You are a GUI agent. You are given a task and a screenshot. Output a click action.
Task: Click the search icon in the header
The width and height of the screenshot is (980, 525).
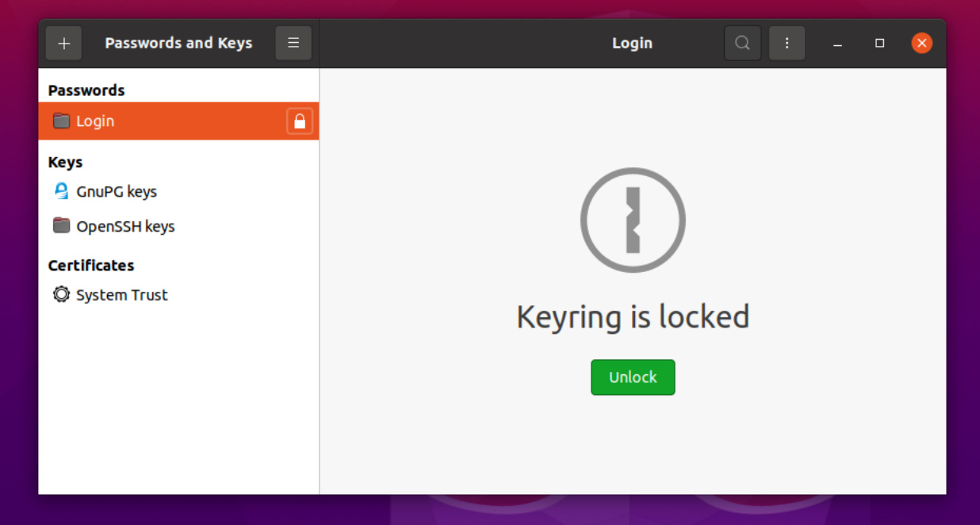(742, 43)
